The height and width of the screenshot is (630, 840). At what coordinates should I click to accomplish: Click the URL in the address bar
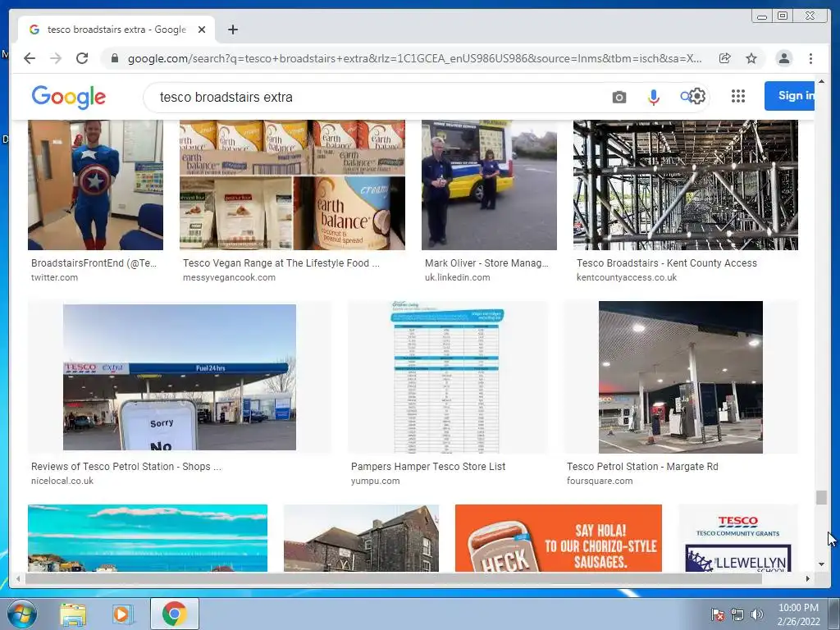pyautogui.click(x=414, y=58)
